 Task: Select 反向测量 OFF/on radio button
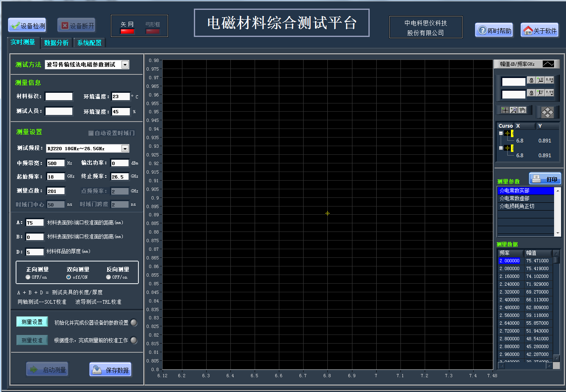pyautogui.click(x=108, y=277)
